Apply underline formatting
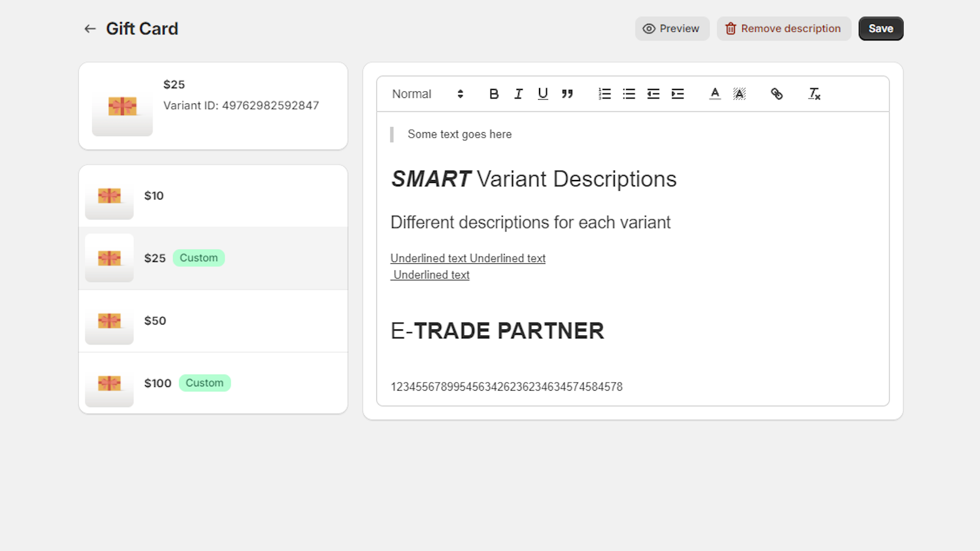Viewport: 980px width, 551px height. click(543, 94)
